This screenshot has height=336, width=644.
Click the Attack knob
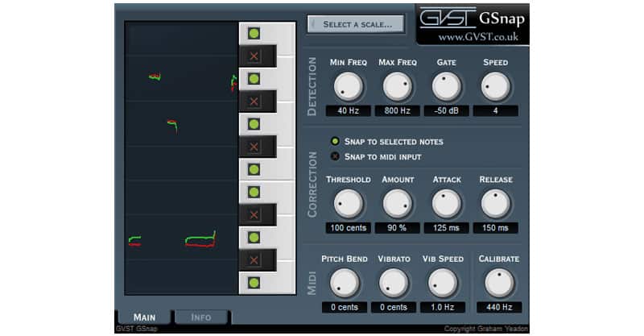click(447, 204)
